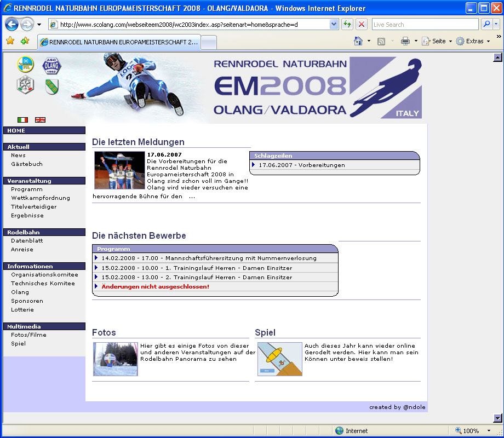Viewport: 504px width, 438px height.
Task: Go forward with the browser Forward arrow
Action: pyautogui.click(x=27, y=25)
